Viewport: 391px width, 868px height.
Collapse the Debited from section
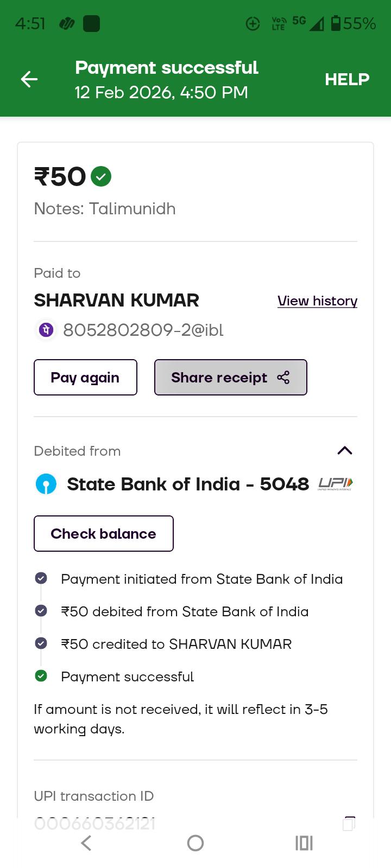(x=345, y=451)
